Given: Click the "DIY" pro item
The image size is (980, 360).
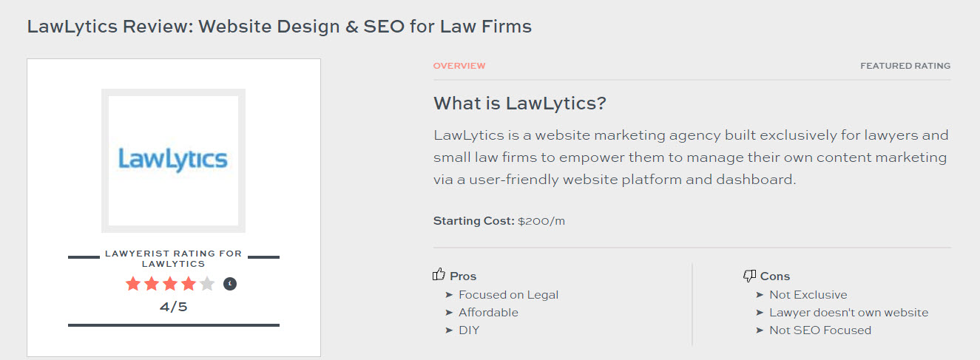Looking at the screenshot, I should (469, 330).
